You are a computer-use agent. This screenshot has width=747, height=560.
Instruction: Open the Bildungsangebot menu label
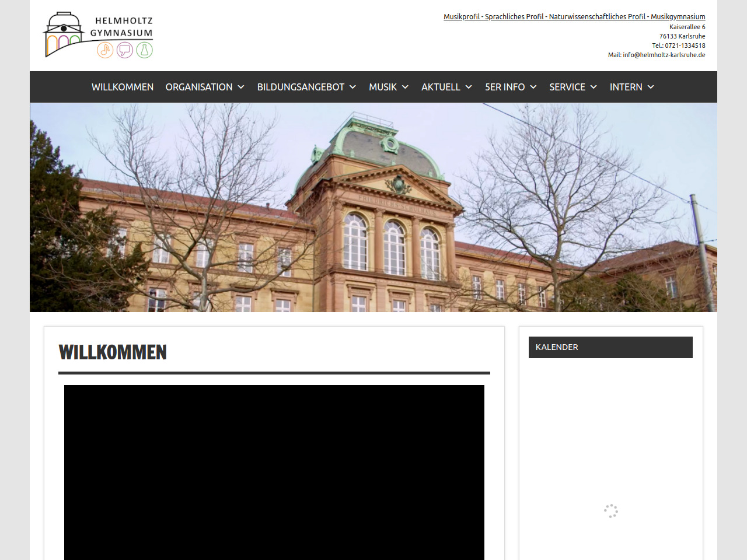tap(301, 87)
